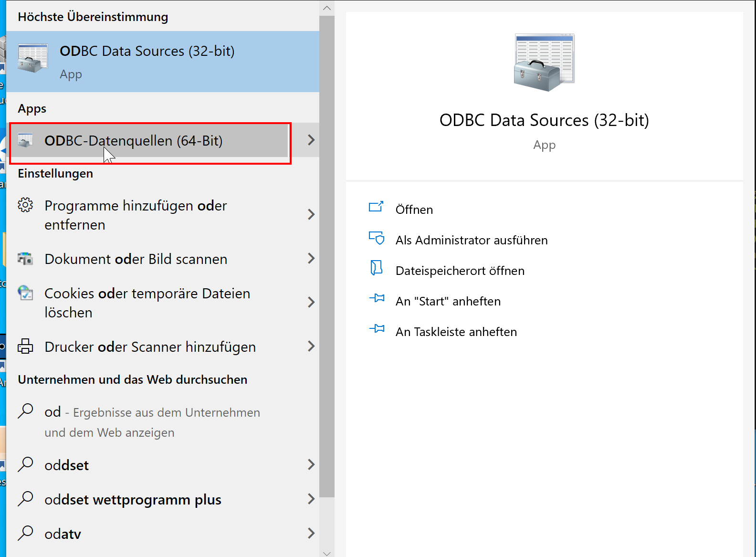This screenshot has width=756, height=557.
Task: Click the gear icon beside Programme hinzufügen
Action: [25, 205]
